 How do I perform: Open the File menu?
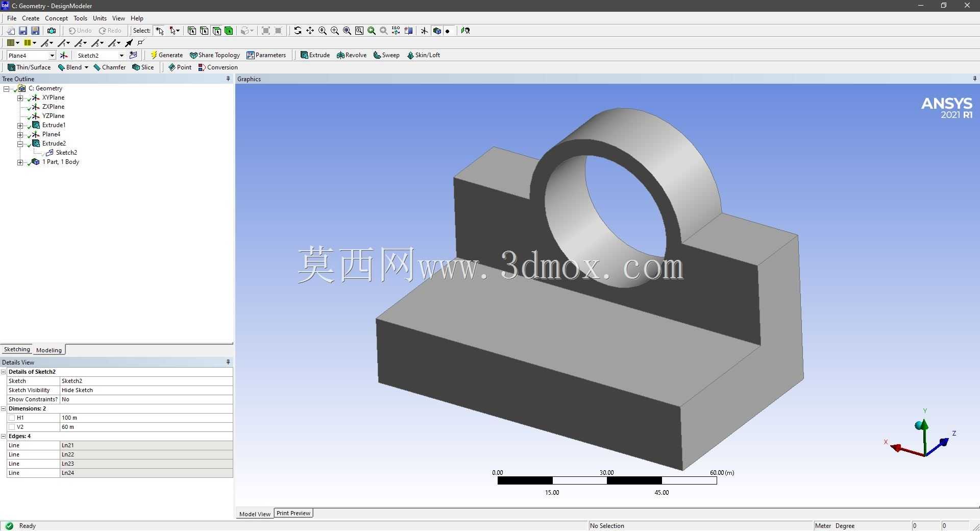click(x=12, y=18)
